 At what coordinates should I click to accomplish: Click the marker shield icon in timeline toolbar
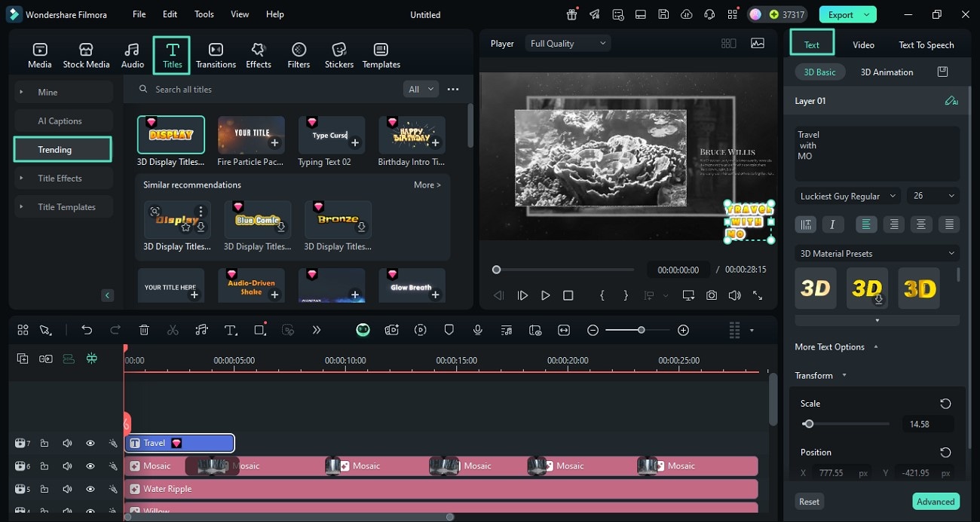coord(449,330)
